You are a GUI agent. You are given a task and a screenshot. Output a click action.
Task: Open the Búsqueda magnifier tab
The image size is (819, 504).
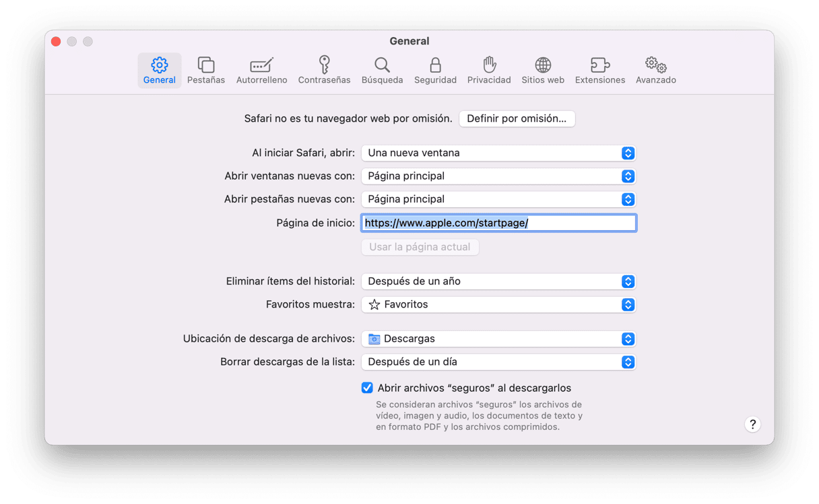pyautogui.click(x=382, y=71)
